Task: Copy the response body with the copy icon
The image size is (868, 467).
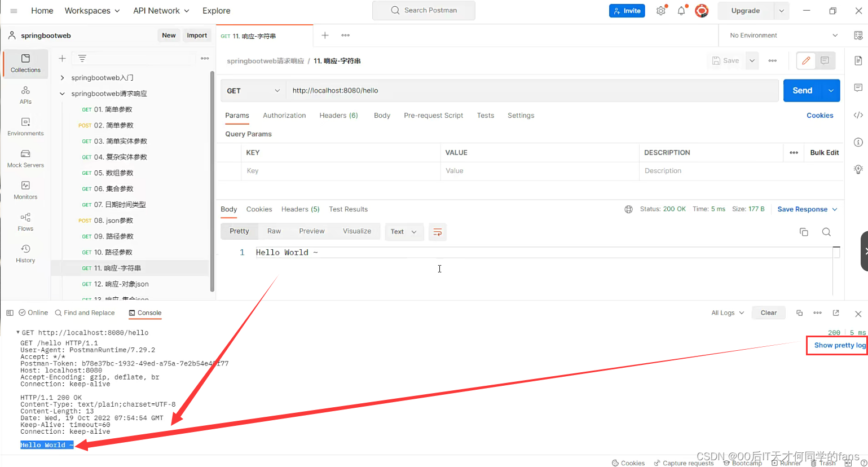Action: click(804, 232)
